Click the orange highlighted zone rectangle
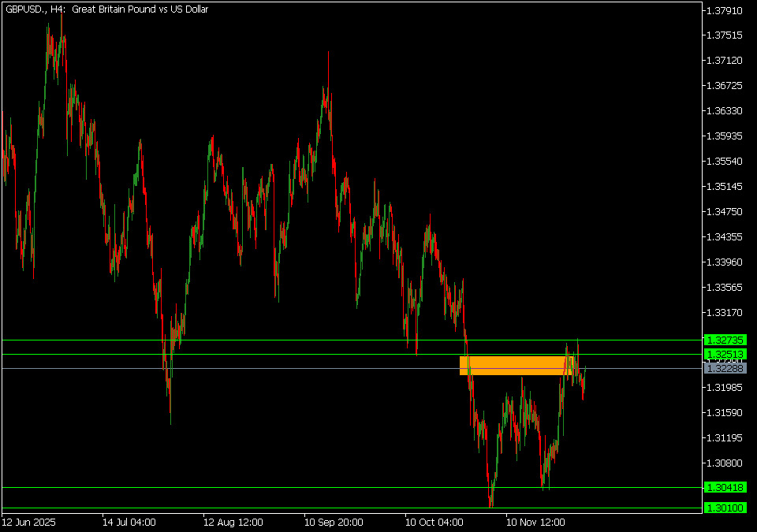 click(514, 365)
